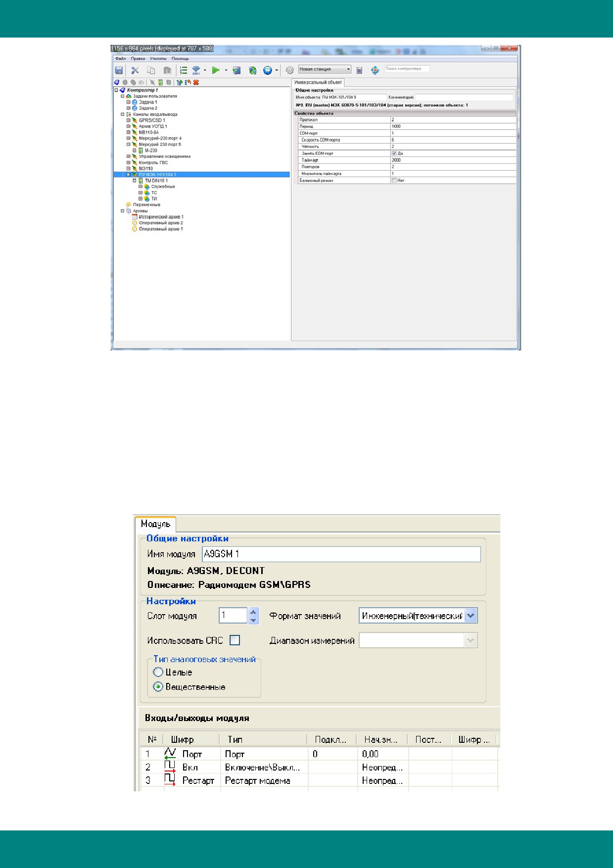Image resolution: width=613 pixels, height=868 pixels.
Task: Select the Управление освещением tree item
Action: (164, 156)
